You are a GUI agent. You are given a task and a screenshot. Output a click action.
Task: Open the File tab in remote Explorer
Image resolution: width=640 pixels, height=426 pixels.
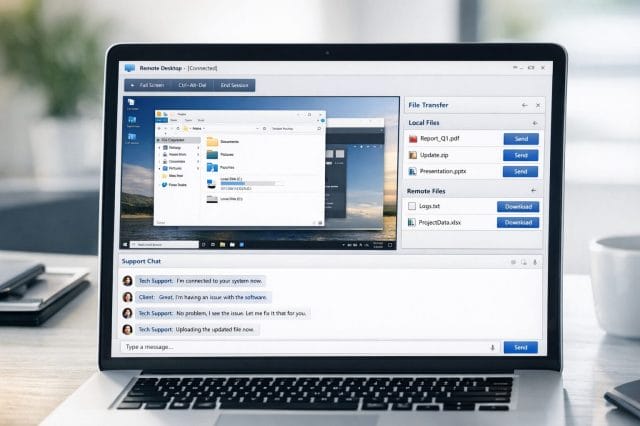tap(162, 120)
